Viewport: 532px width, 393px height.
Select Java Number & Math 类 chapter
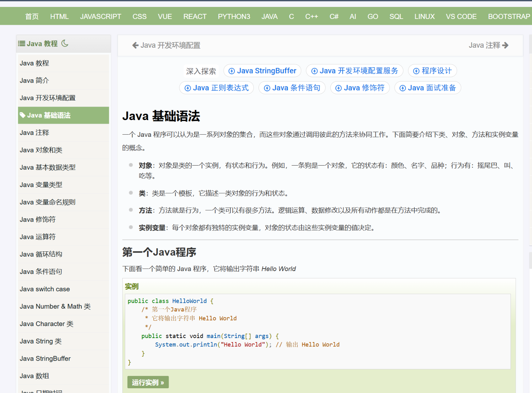[x=55, y=306]
